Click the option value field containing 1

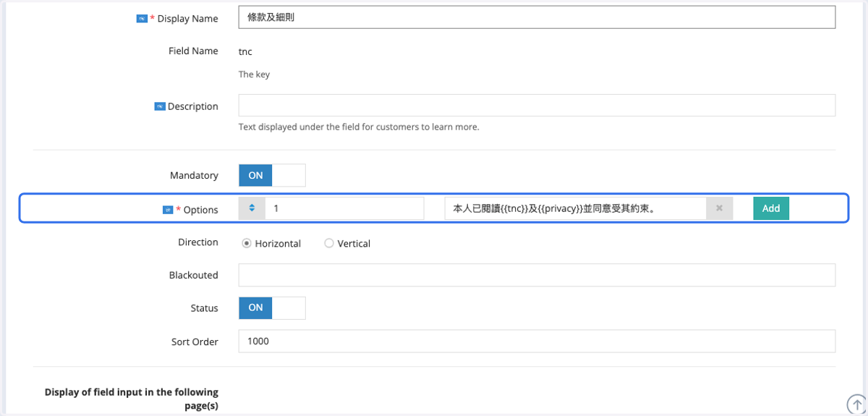344,208
